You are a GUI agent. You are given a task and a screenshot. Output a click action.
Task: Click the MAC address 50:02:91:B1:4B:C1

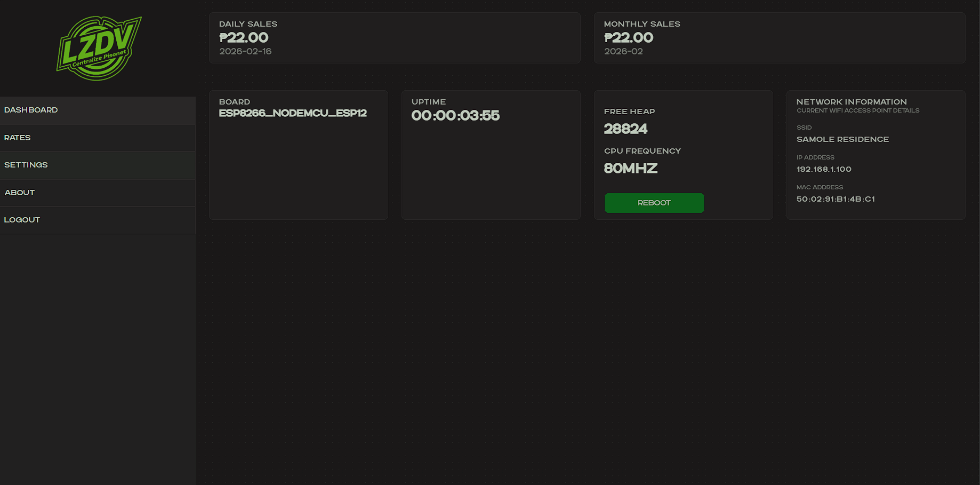point(836,199)
